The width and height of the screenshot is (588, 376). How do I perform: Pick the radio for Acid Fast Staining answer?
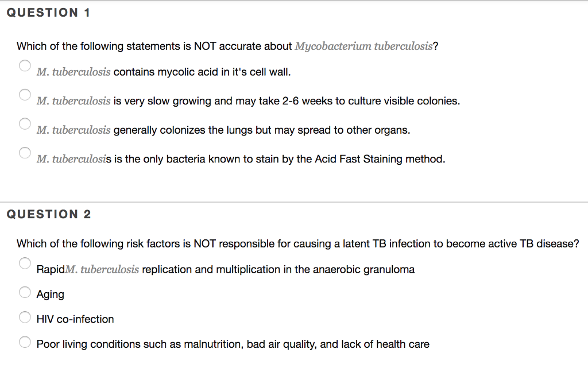24,152
